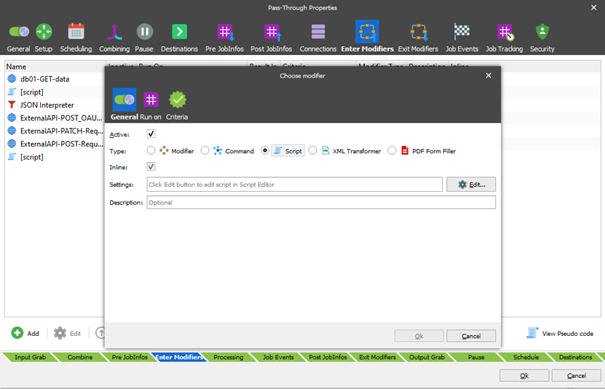Open the Enter Modifiers section
This screenshot has width=605, height=389.
(367, 37)
